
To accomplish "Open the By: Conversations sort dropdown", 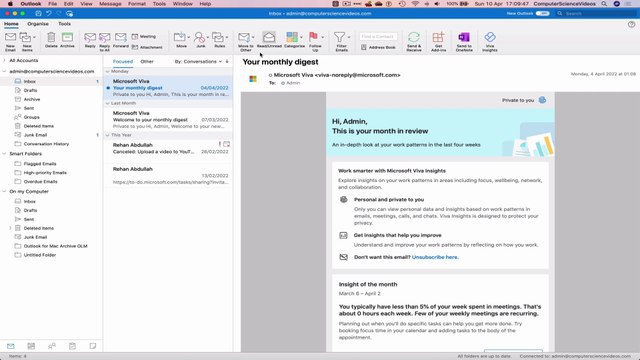I will pyautogui.click(x=198, y=62).
